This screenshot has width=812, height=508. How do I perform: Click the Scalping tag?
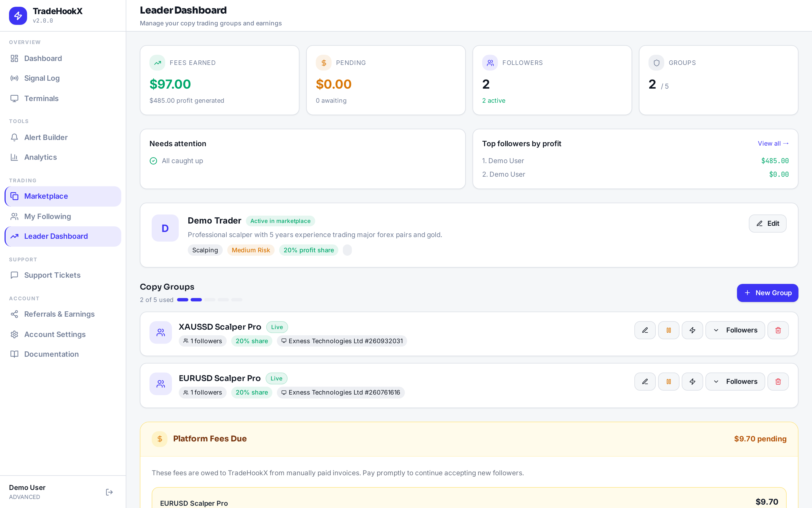pos(205,250)
